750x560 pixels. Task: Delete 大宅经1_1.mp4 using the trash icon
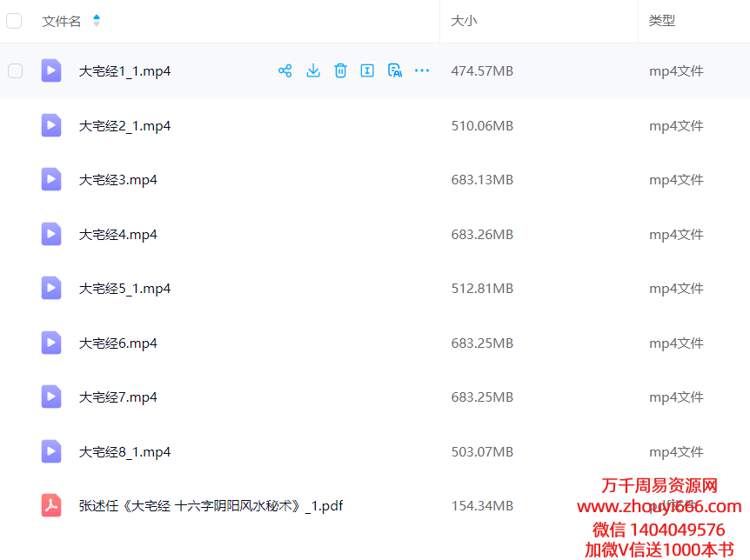pos(340,71)
